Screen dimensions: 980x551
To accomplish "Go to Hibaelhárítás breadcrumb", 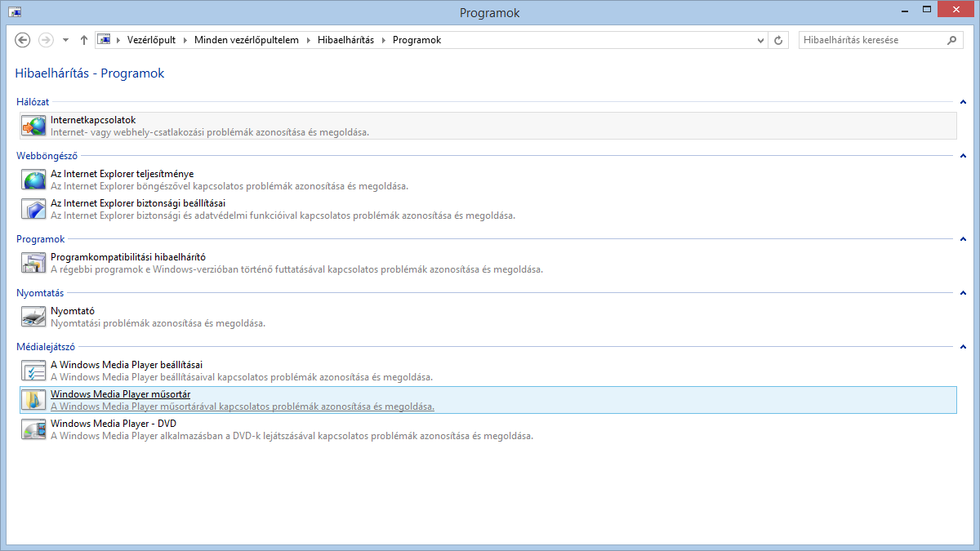I will click(x=345, y=40).
